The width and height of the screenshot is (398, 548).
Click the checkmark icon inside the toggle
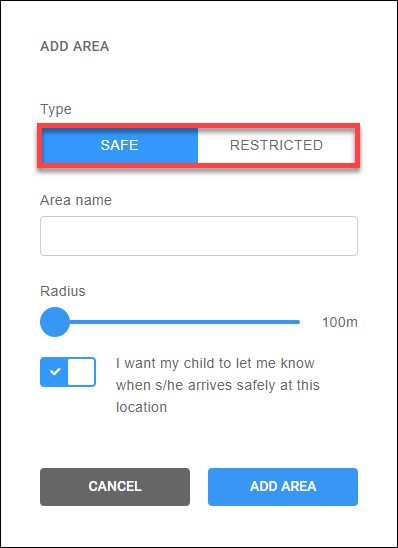click(55, 372)
